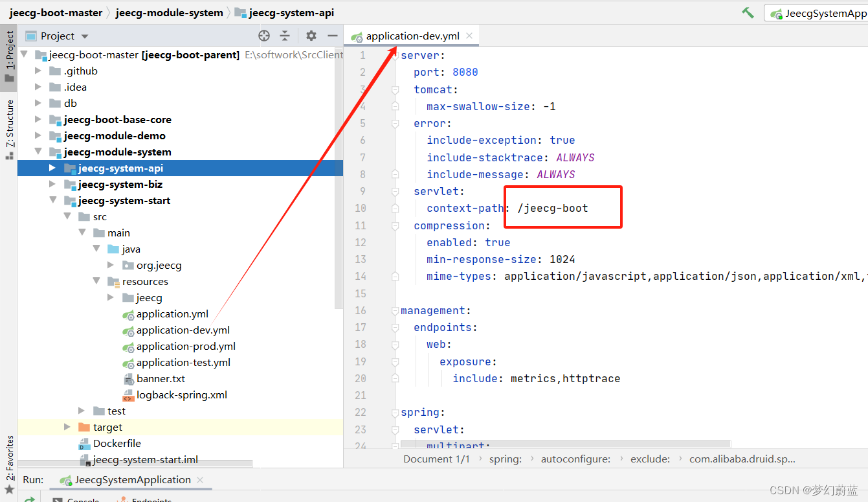Collapse the src folder
The width and height of the screenshot is (868, 502).
click(x=67, y=216)
